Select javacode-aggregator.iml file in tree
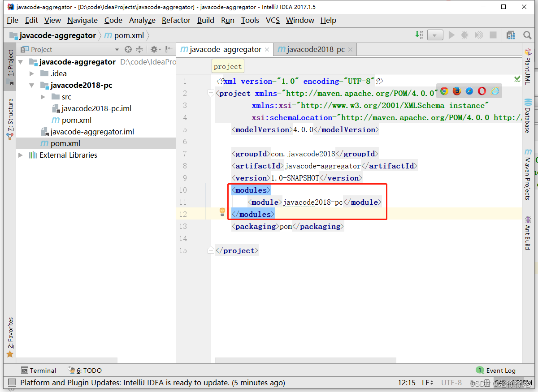Screen dimensions: 538x392 (87, 132)
